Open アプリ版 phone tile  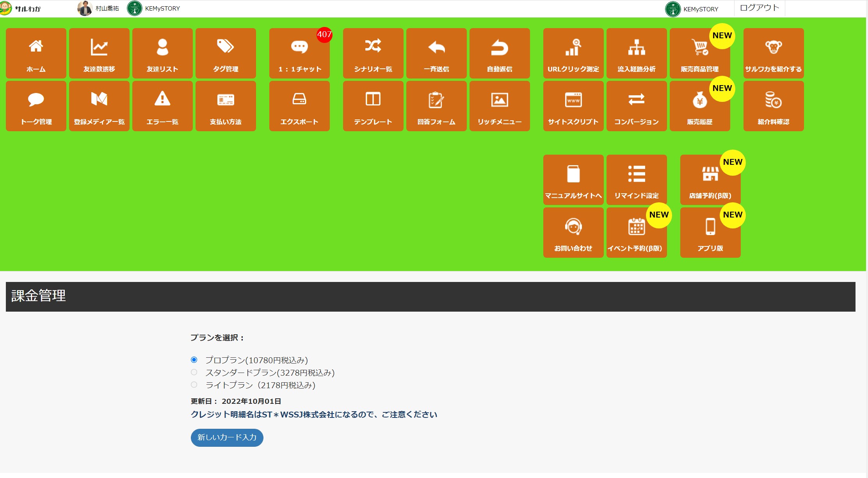(710, 232)
